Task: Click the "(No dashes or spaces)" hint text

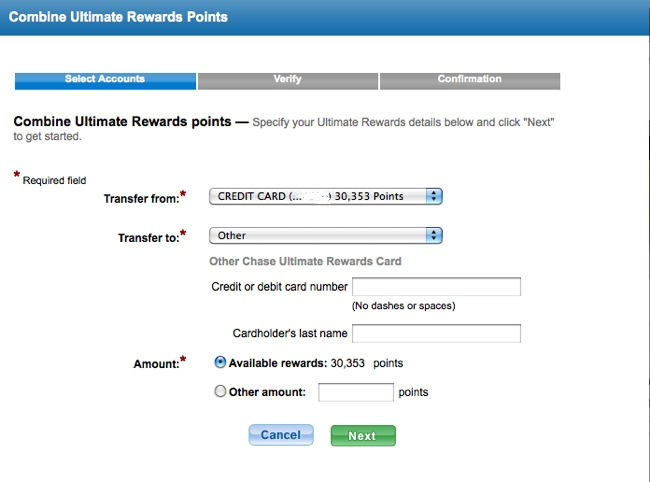Action: (x=404, y=306)
